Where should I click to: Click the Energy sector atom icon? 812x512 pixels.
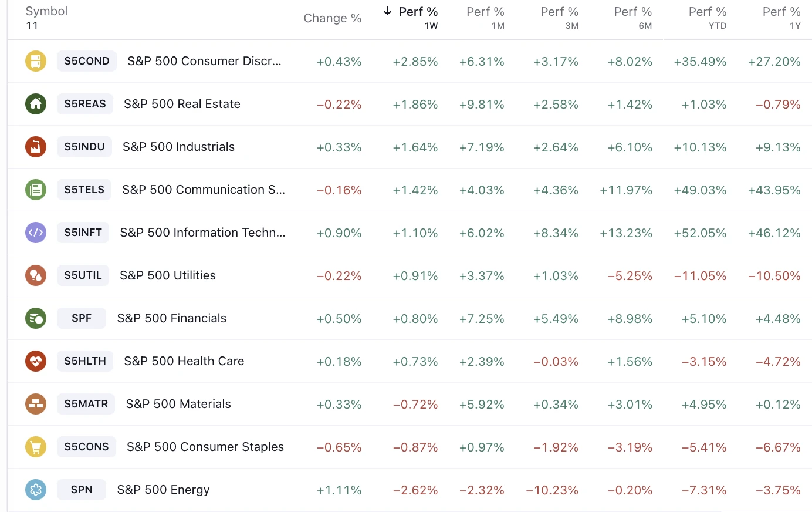[36, 490]
